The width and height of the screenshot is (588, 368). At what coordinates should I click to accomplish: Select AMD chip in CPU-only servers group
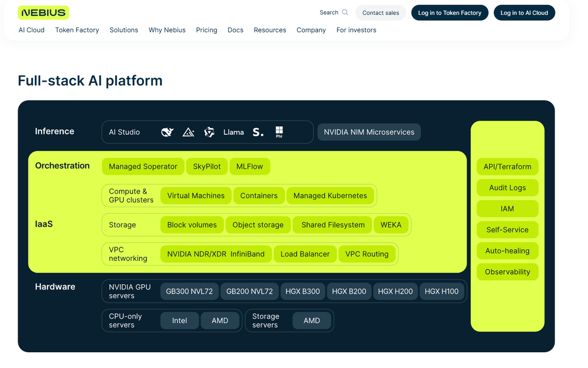[x=220, y=320]
